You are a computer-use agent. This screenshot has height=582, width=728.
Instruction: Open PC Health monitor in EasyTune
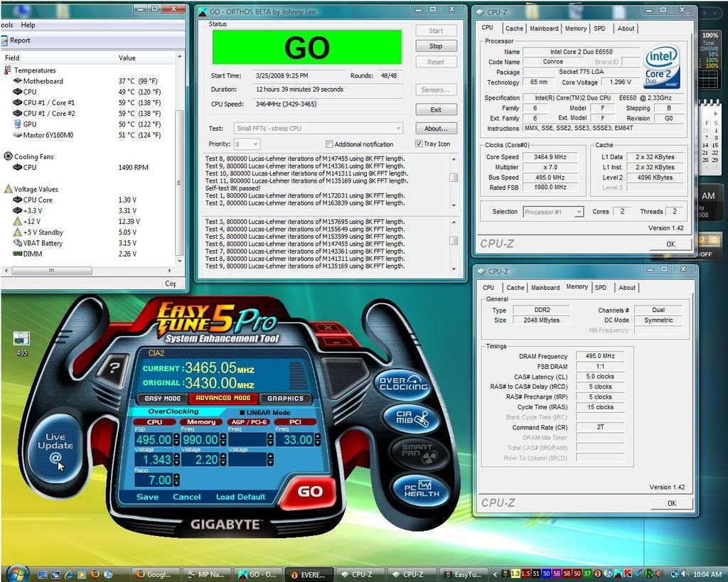(x=421, y=488)
